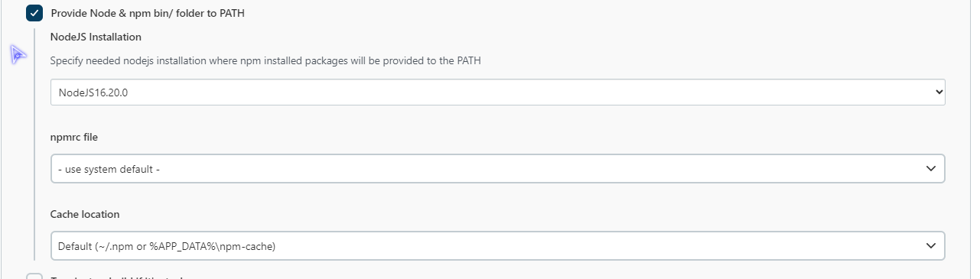Click the checkmark inside the PATH checkbox
Image resolution: width=980 pixels, height=279 pixels.
34,13
